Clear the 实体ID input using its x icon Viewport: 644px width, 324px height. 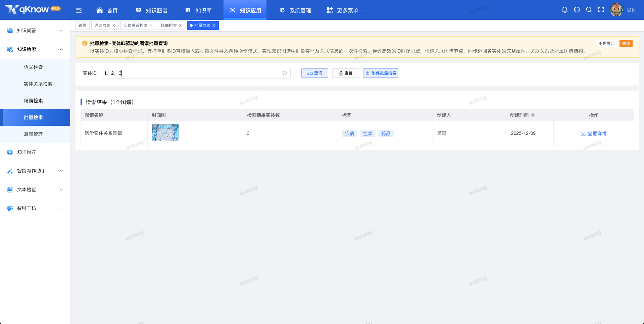[285, 73]
